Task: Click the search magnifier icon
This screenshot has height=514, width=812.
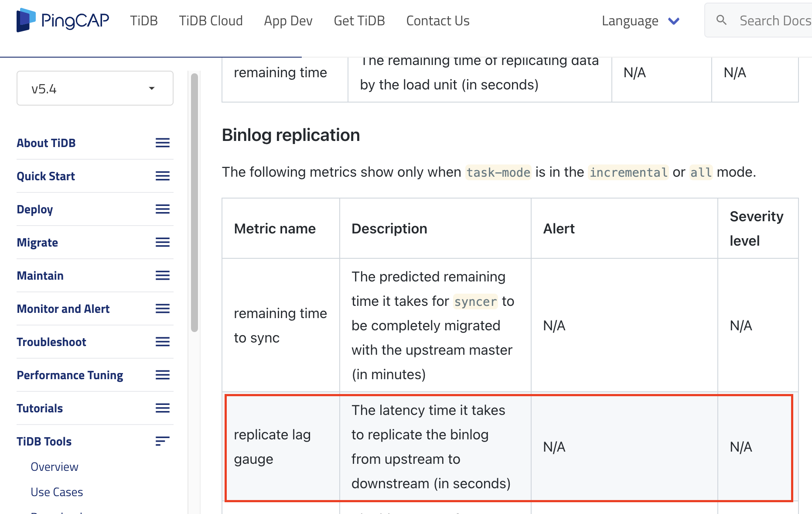Action: click(x=721, y=20)
